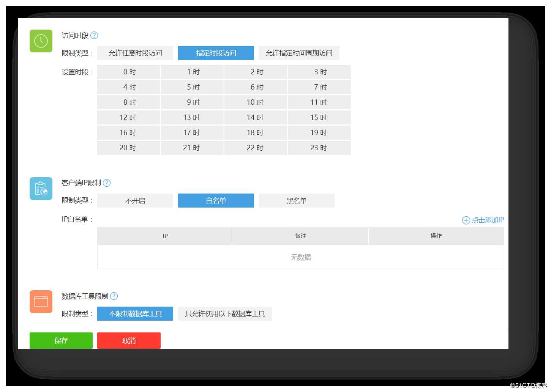Image resolution: width=551 pixels, height=392 pixels.
Task: Select 不限制数据库工具 option
Action: tap(135, 314)
